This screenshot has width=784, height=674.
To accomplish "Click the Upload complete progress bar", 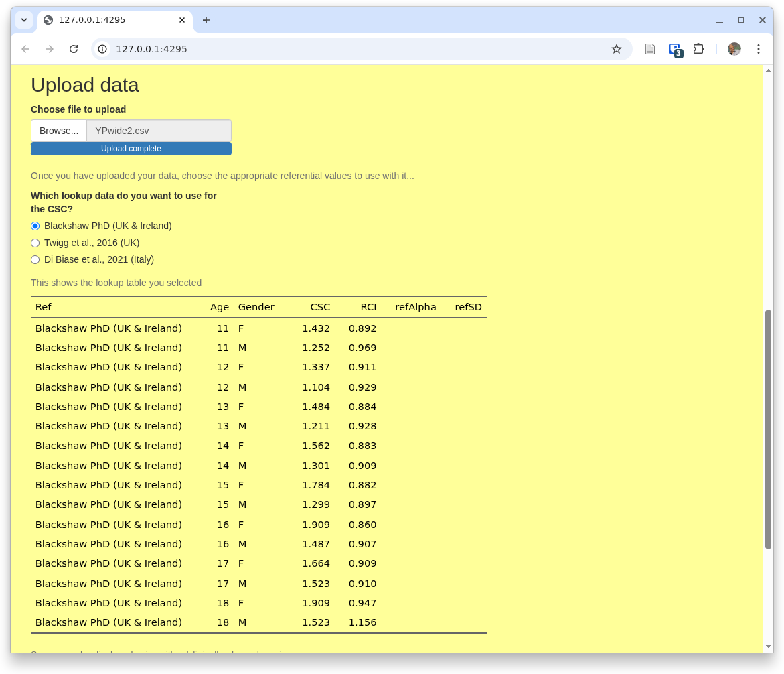I will (x=131, y=149).
